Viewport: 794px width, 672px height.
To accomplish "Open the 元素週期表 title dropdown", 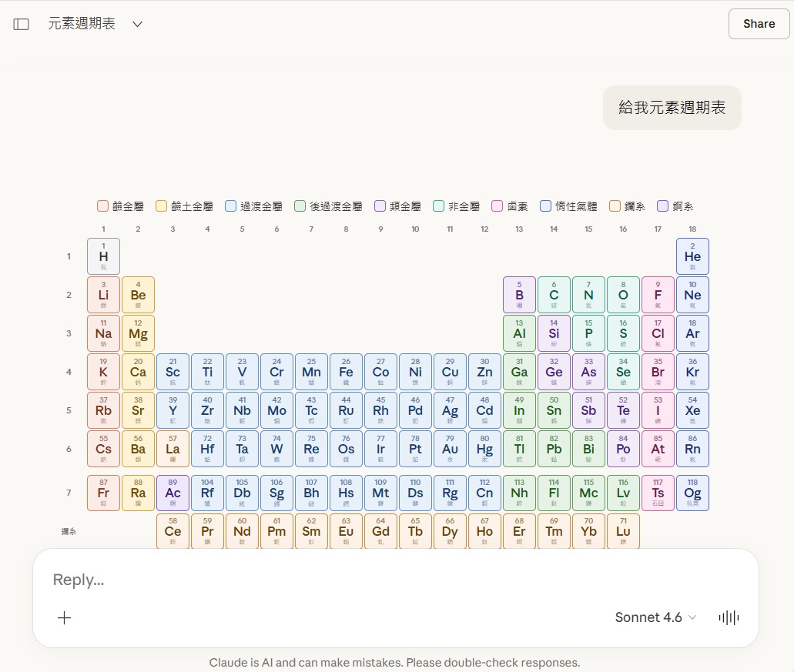I will click(137, 24).
